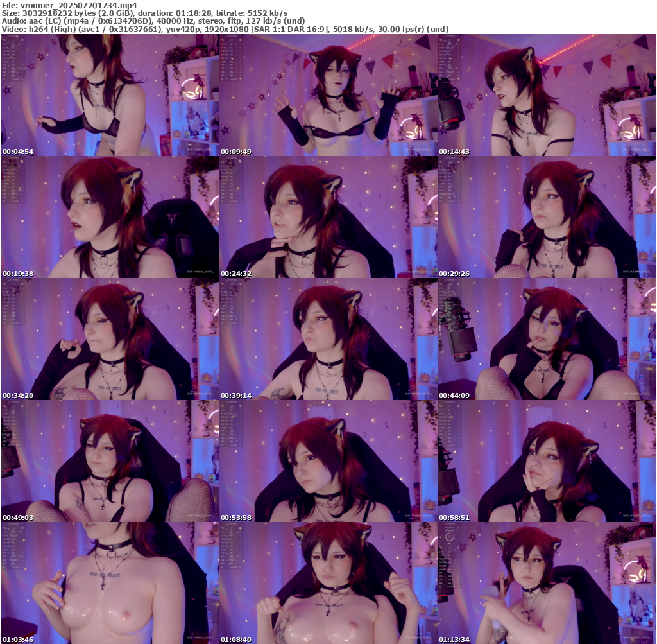Choose the frame at 00:49:03
The height and width of the screenshot is (644, 657).
coord(110,461)
